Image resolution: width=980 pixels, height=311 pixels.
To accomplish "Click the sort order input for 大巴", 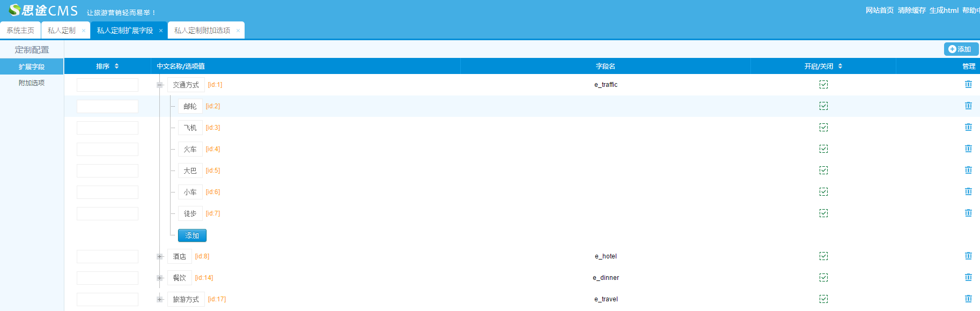I will coord(107,171).
